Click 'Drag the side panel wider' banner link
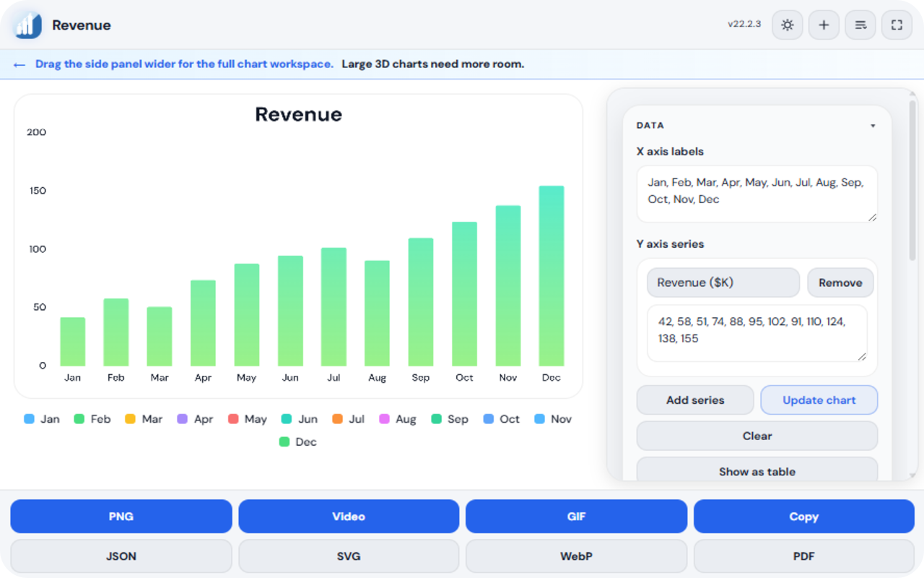924x578 pixels. tap(184, 64)
